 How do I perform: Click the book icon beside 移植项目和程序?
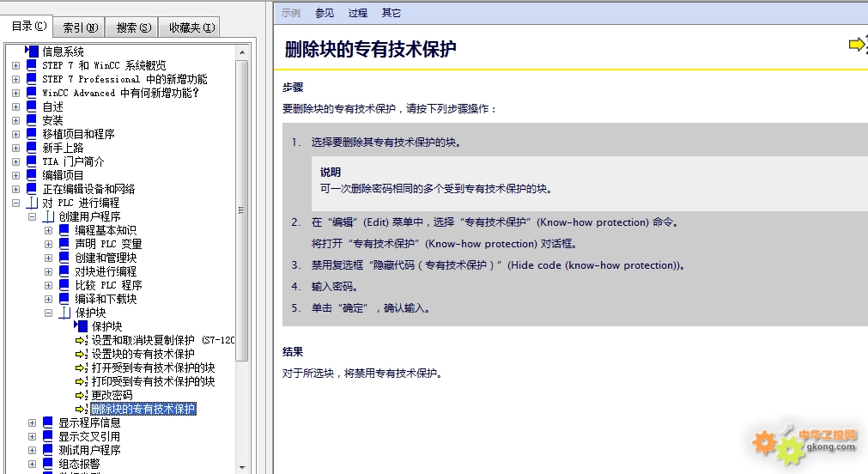pyautogui.click(x=32, y=133)
